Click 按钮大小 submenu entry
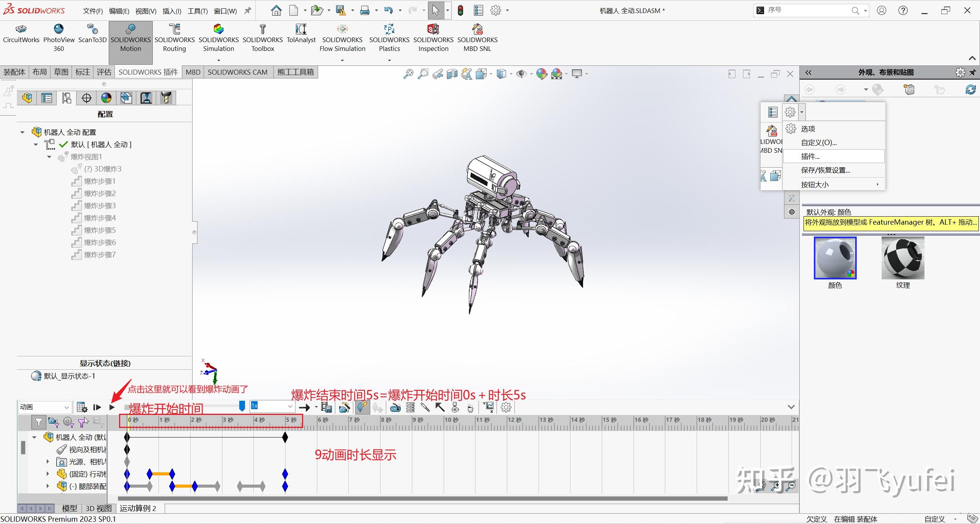980x524 pixels. (834, 184)
